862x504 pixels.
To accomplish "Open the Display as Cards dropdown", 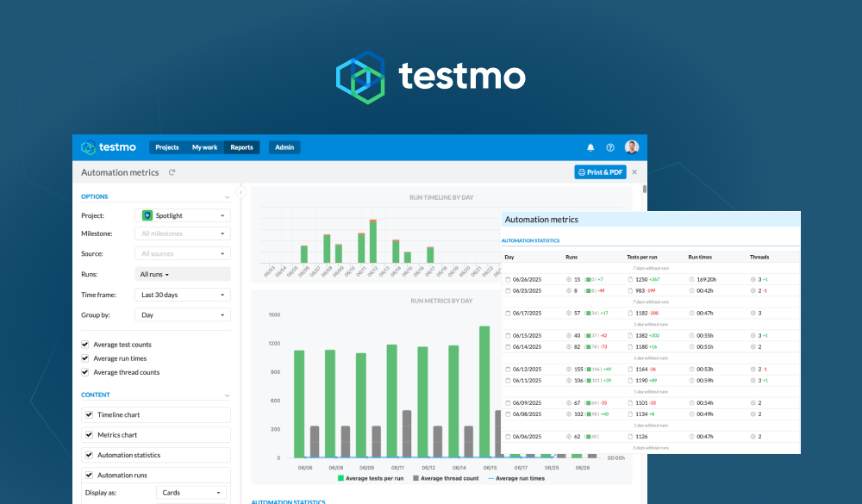I will point(191,493).
